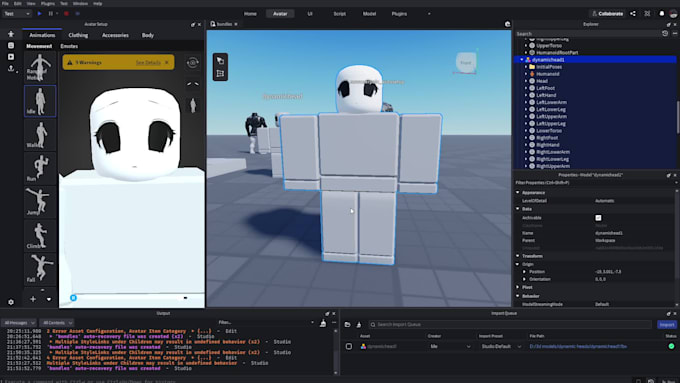The image size is (680, 383).
Task: Switch to the Body tab in Avatar Setup
Action: coord(148,35)
